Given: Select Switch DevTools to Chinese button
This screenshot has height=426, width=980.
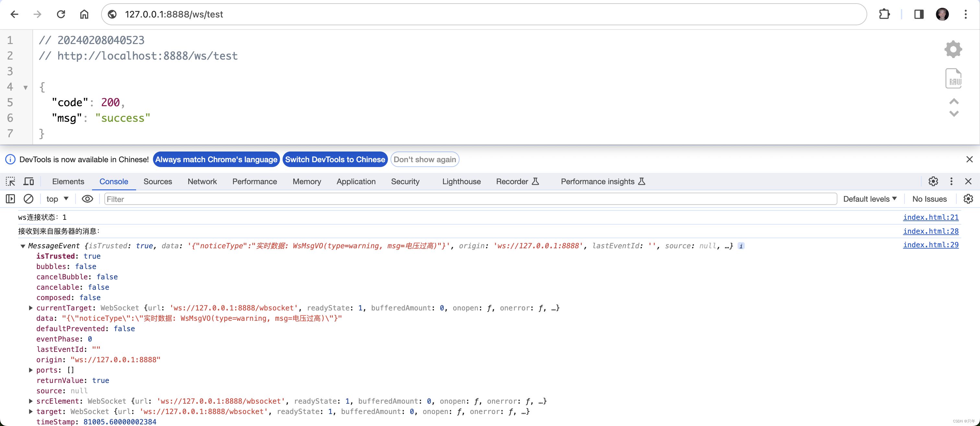Looking at the screenshot, I should point(336,159).
